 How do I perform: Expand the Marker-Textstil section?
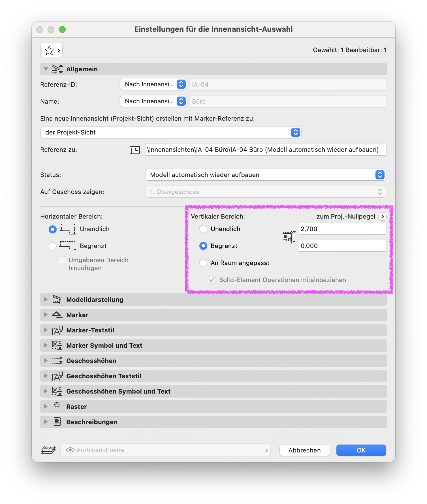46,330
